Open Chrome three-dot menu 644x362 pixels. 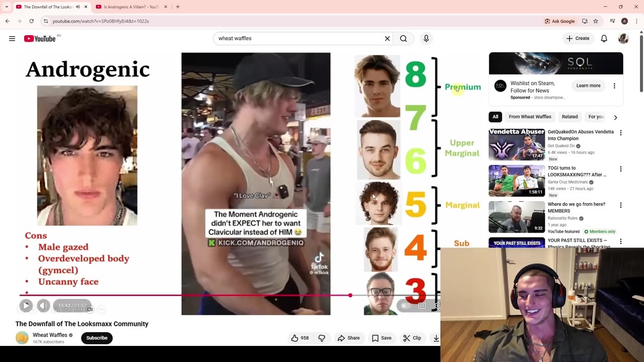point(636,21)
